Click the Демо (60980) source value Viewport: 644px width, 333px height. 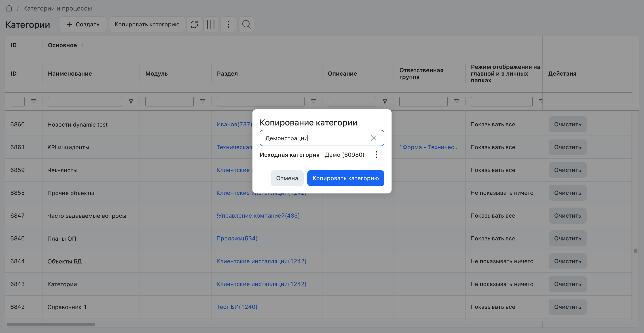tap(345, 155)
